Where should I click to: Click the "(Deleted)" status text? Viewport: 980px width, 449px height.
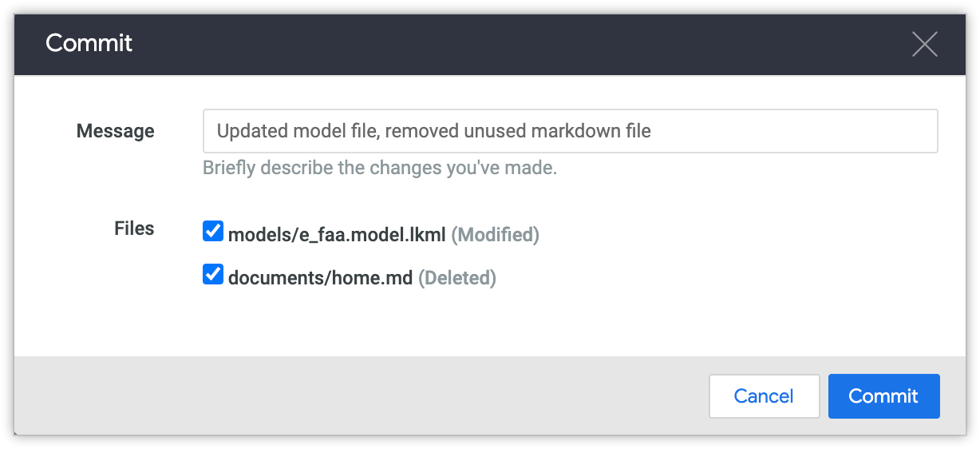point(457,278)
